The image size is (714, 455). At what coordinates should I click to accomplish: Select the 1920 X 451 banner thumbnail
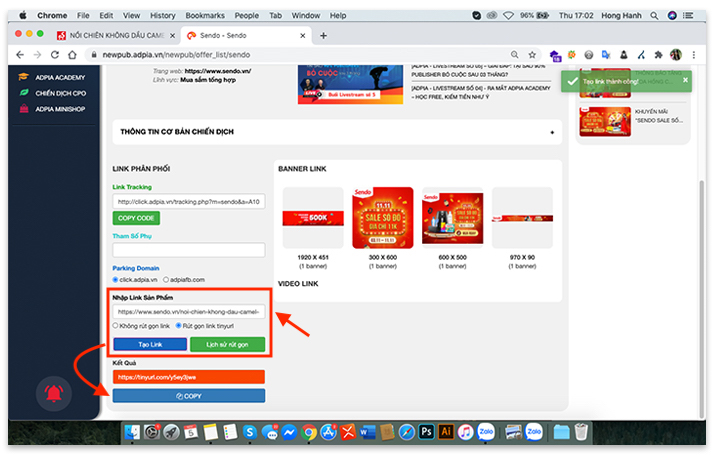(x=313, y=218)
